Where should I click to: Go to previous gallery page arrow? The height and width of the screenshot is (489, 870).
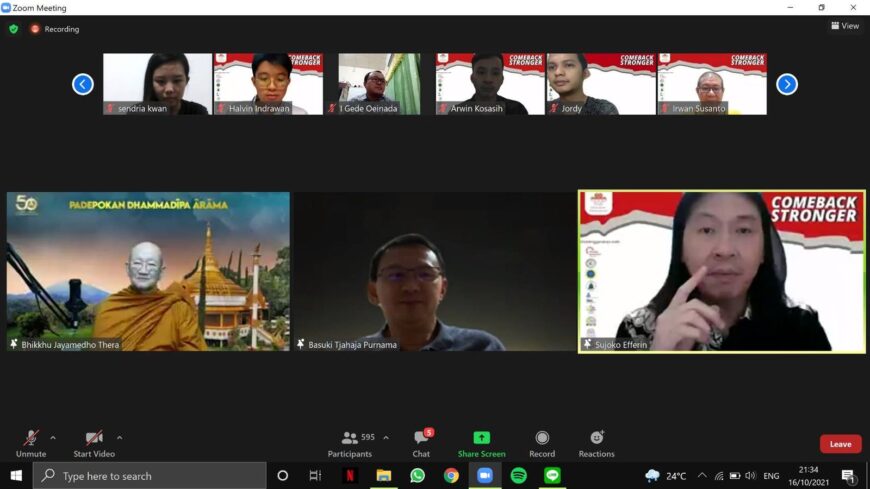(x=83, y=84)
